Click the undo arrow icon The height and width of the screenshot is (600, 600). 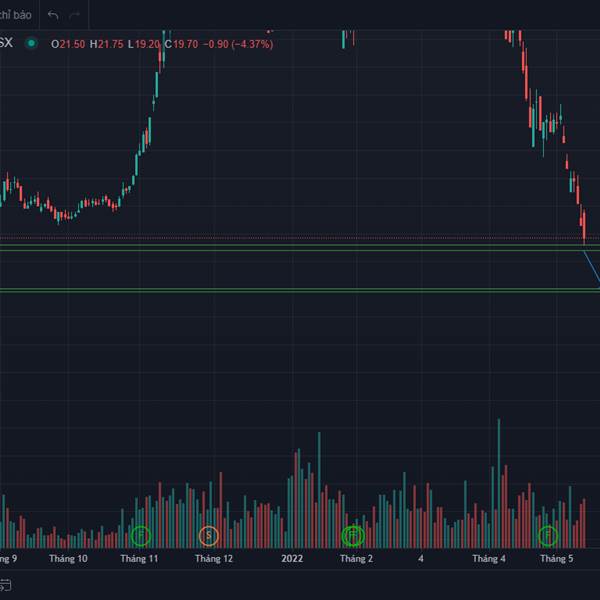coord(53,15)
